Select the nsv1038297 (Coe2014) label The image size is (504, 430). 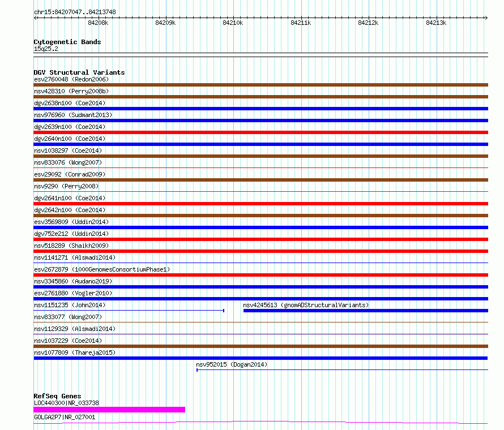(x=68, y=150)
